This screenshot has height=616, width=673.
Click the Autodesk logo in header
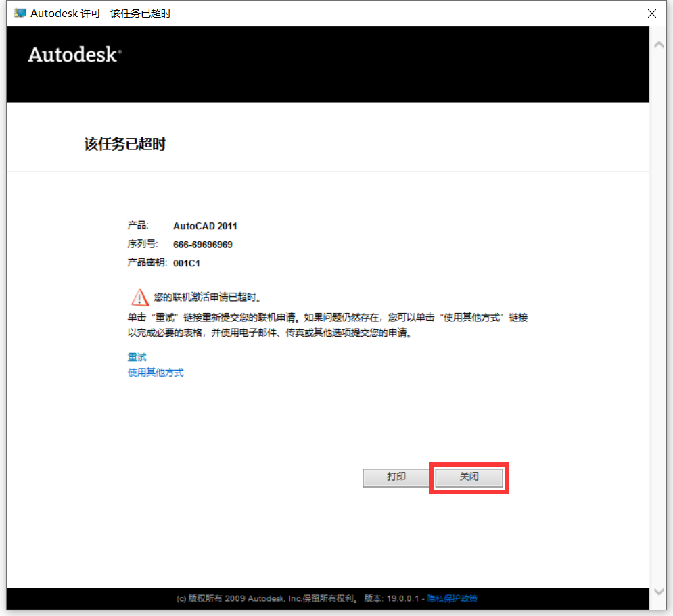74,55
